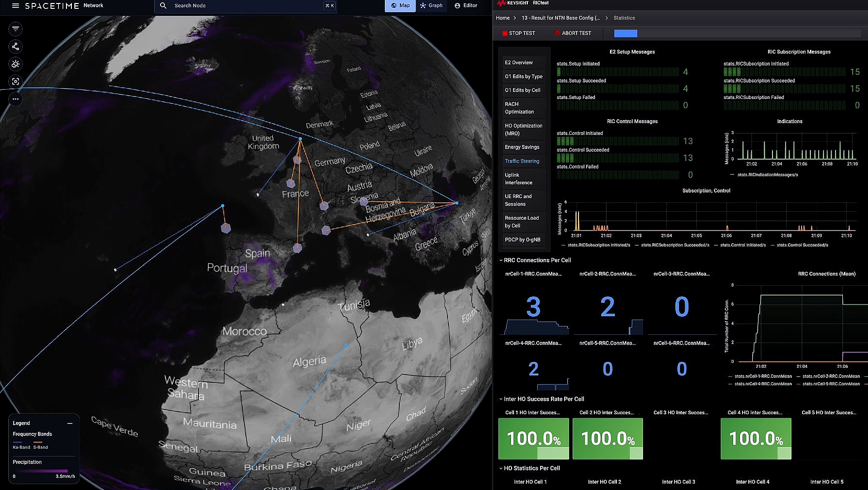Switch to Map view

(400, 5)
